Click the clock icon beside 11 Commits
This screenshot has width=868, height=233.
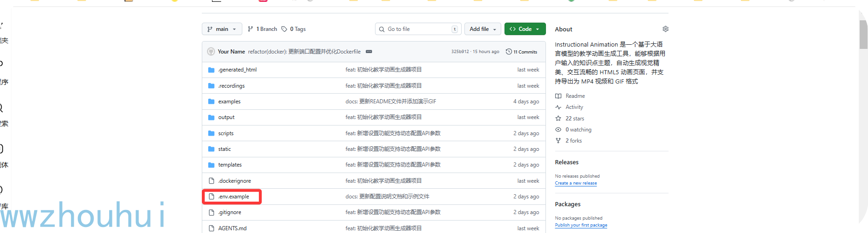point(509,52)
